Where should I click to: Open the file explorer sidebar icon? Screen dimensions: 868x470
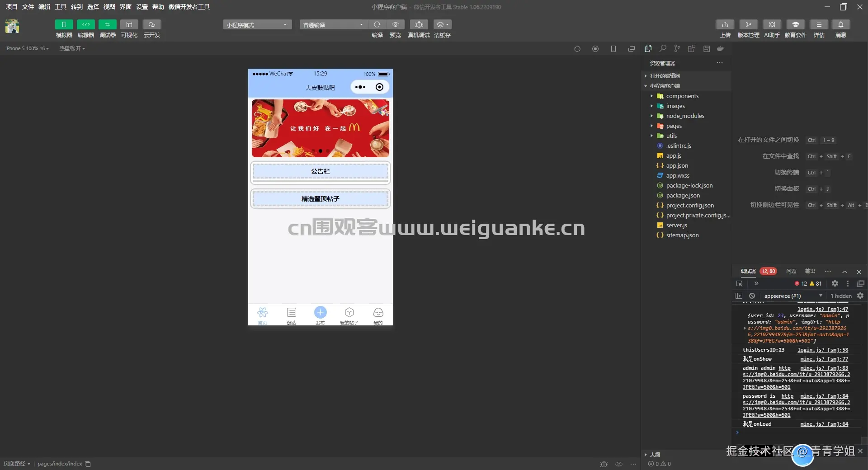pos(648,48)
